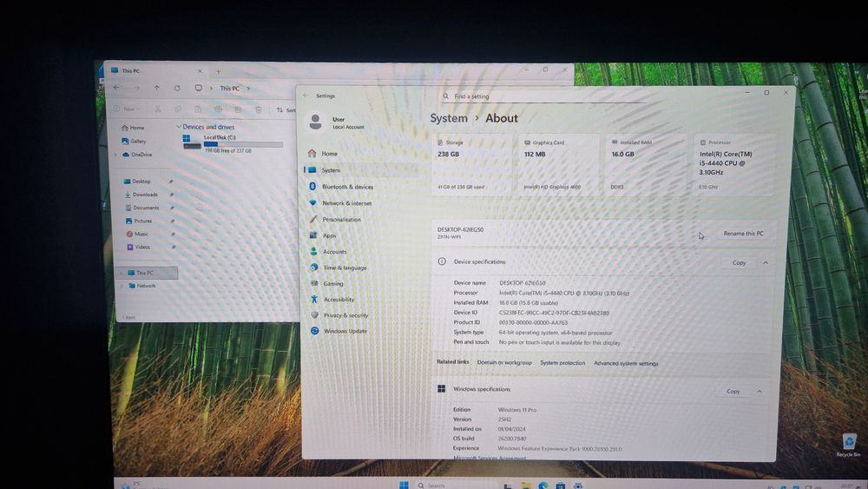Click the Copy icon in File Explorer toolbar

(x=178, y=109)
